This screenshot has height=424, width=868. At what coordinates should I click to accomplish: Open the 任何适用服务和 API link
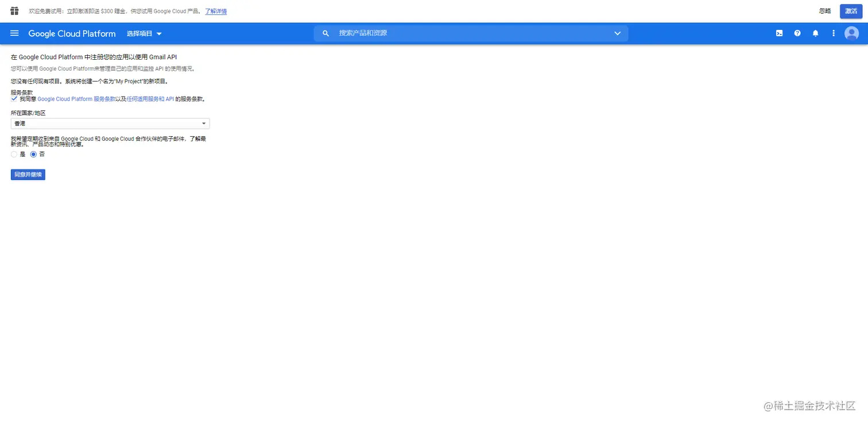click(x=150, y=99)
